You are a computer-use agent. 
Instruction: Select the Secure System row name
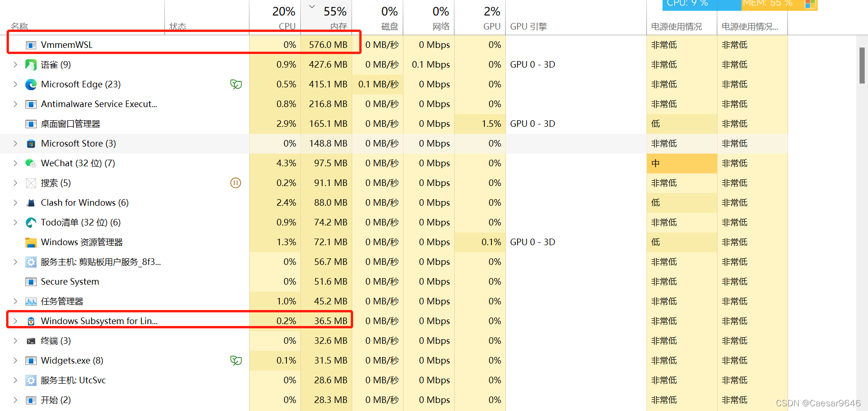(70, 281)
